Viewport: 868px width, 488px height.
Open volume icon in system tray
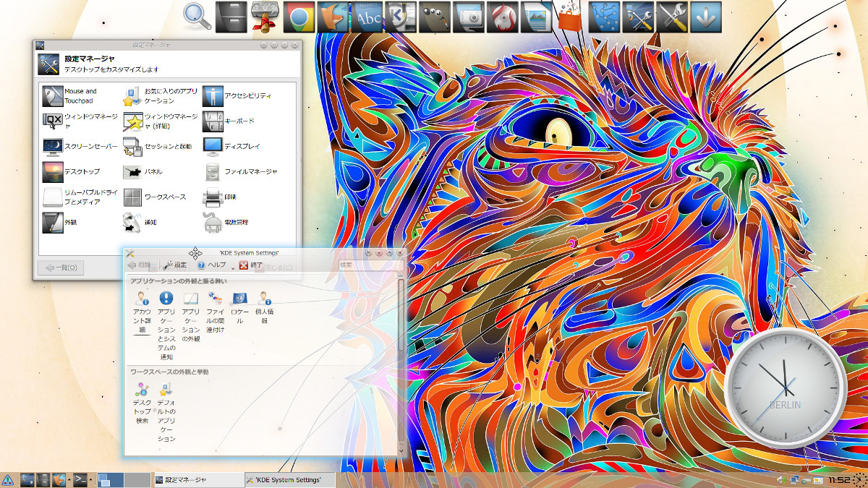(782, 480)
